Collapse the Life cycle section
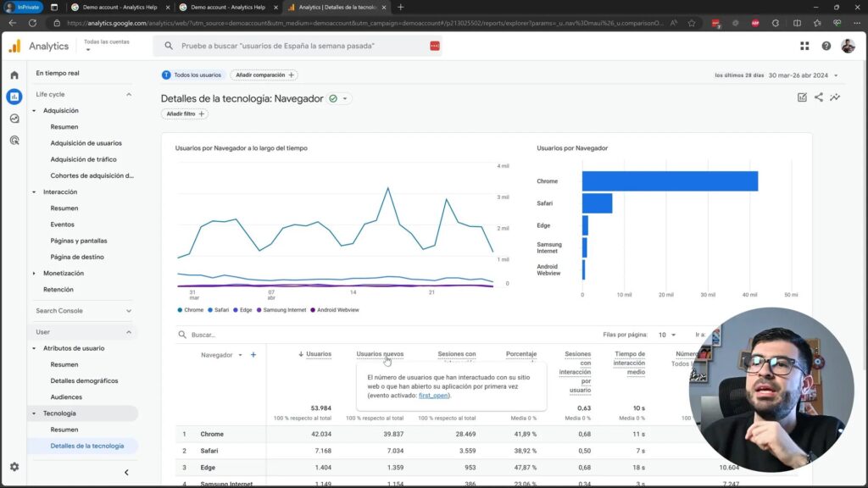 pos(129,95)
